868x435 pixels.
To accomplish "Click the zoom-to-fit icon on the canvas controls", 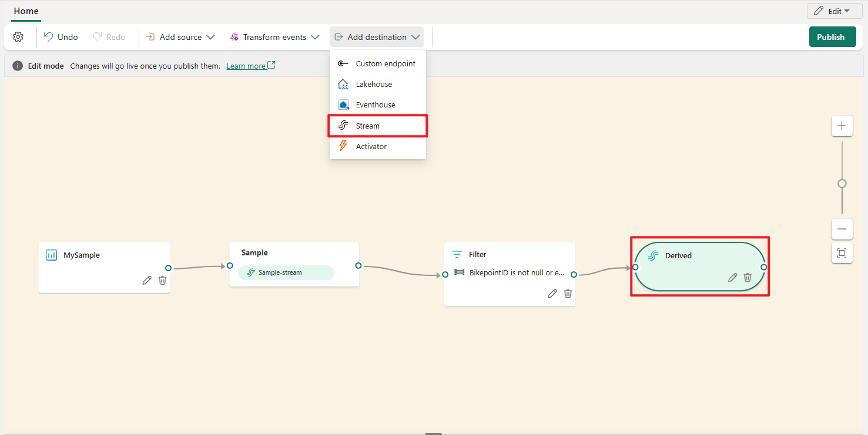I will pos(842,253).
